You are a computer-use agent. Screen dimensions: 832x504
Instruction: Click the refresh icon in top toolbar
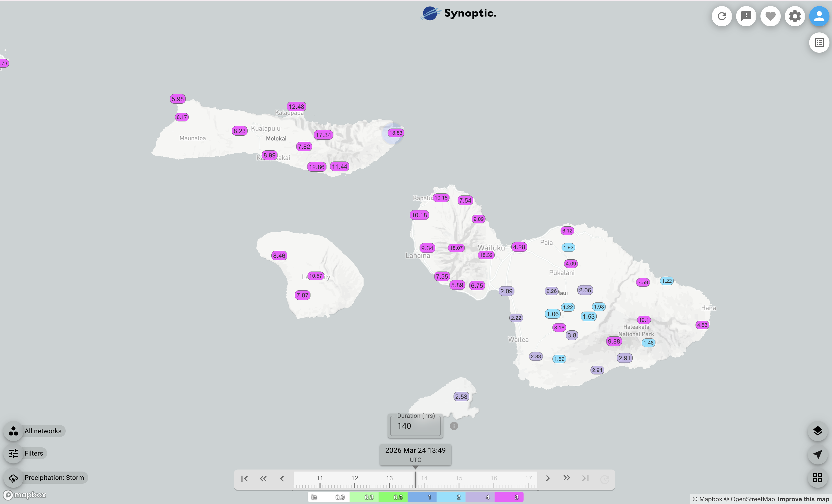(722, 16)
